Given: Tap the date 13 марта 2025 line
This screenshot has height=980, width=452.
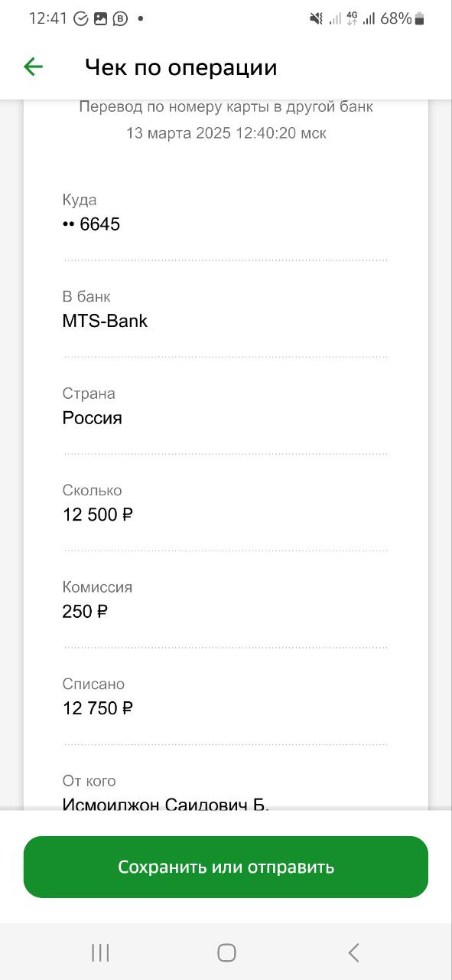Looking at the screenshot, I should click(226, 133).
